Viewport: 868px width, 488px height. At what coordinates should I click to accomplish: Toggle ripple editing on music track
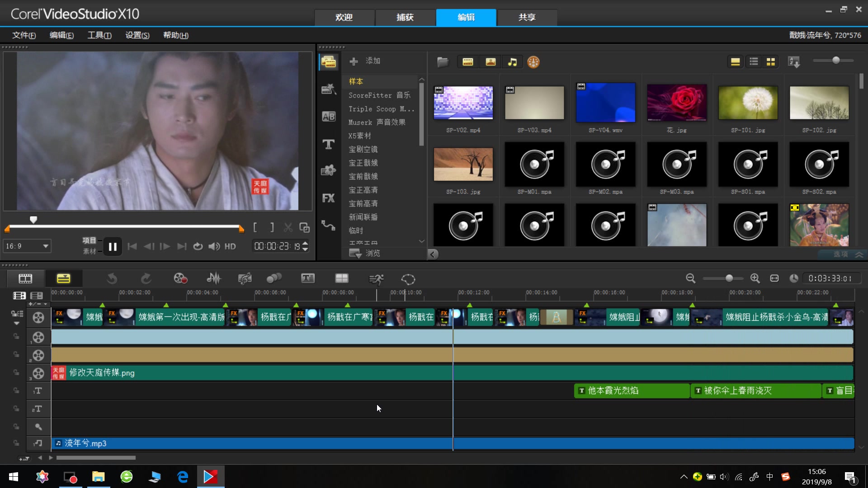point(16,443)
